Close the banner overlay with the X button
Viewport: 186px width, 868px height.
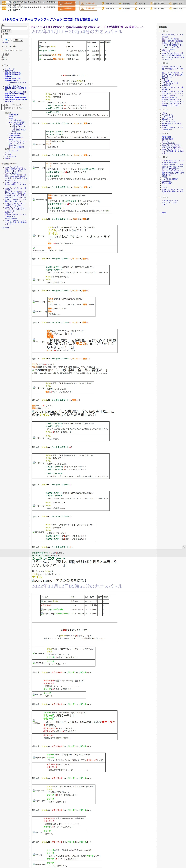coord(184,547)
